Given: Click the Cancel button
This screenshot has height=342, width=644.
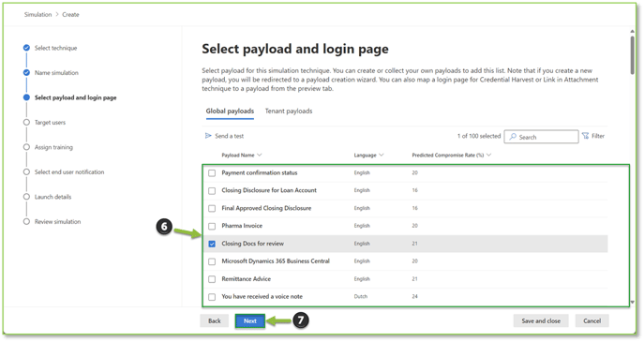Looking at the screenshot, I should (x=592, y=320).
